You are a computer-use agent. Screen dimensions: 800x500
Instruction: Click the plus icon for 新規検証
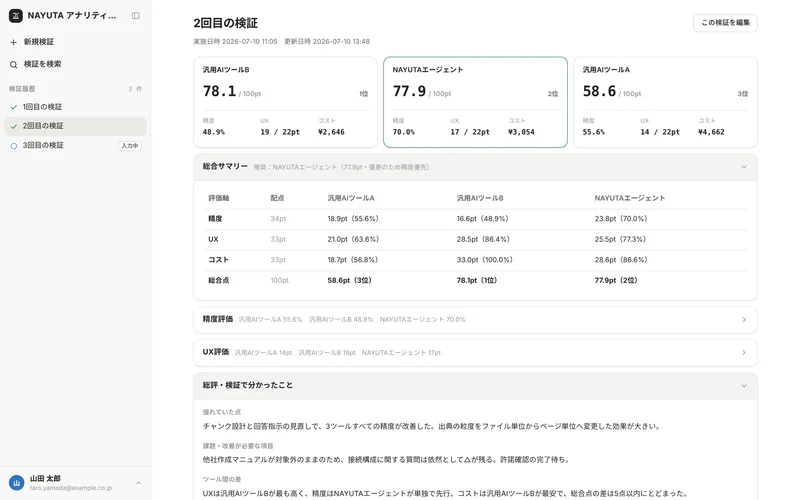point(14,42)
